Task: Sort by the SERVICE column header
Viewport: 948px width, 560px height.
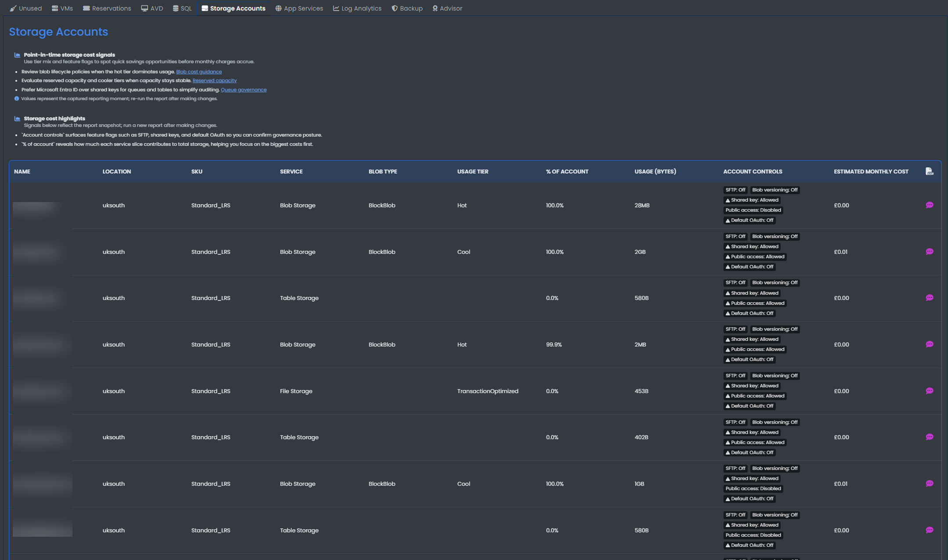Action: [x=291, y=171]
